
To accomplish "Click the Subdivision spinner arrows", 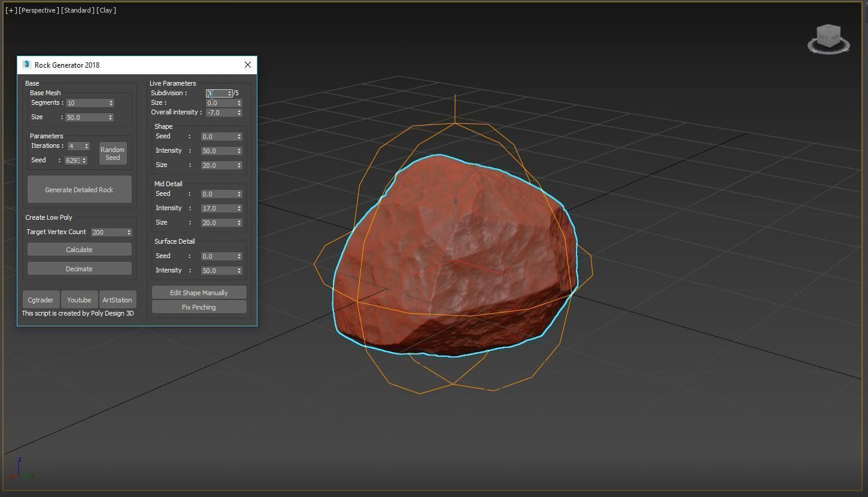I will [230, 93].
